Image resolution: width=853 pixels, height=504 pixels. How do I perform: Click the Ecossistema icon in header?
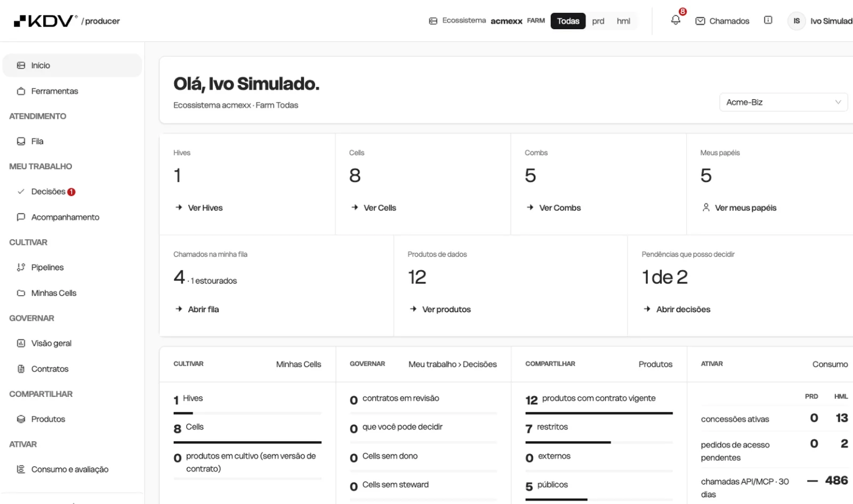(x=433, y=21)
